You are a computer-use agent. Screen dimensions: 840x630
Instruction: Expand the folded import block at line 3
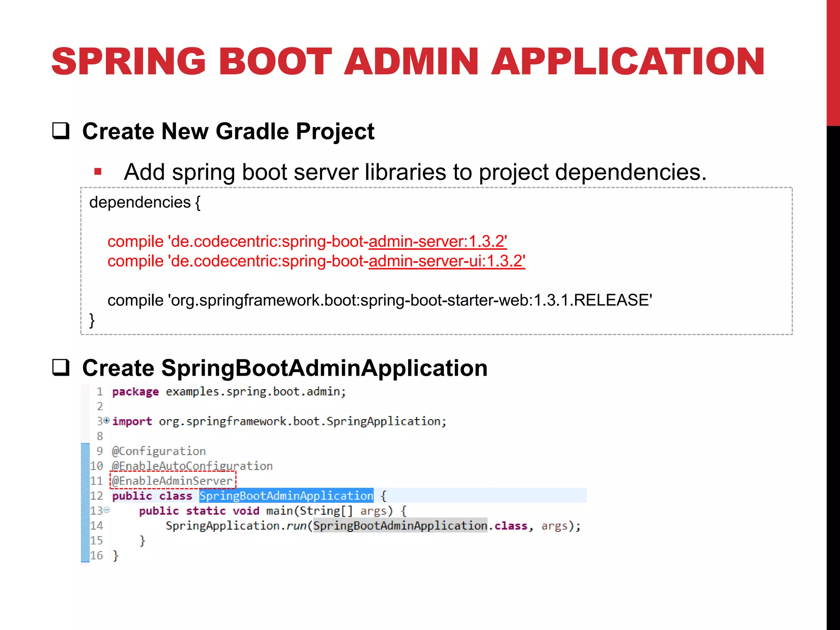coord(107,420)
